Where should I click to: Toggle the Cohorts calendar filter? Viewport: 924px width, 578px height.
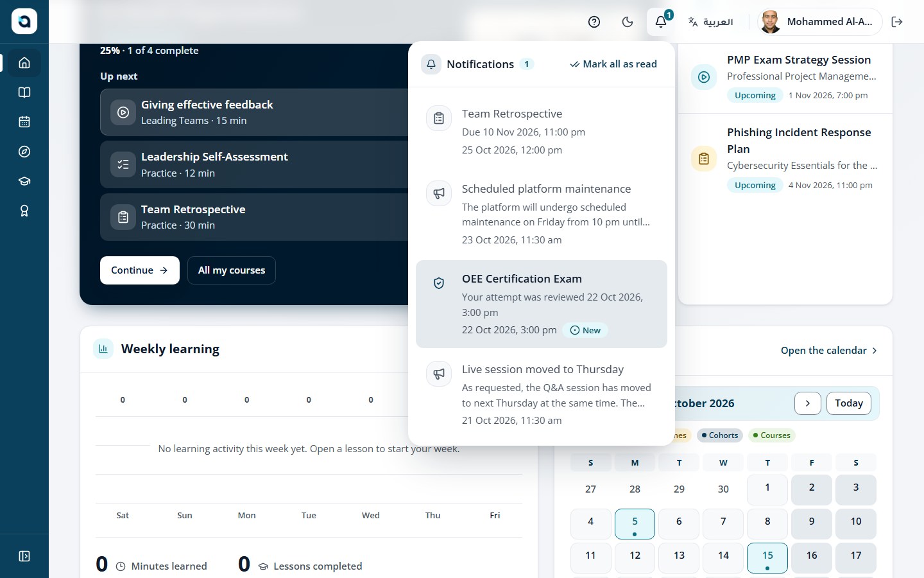pos(719,435)
